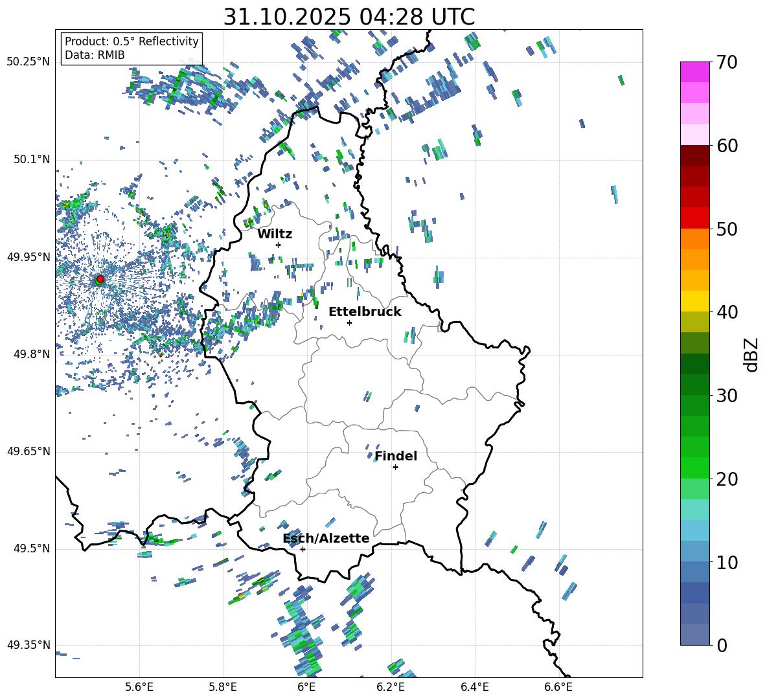Click the dBZ colorbar axis label
Image resolution: width=767 pixels, height=700 pixels.
pos(752,354)
